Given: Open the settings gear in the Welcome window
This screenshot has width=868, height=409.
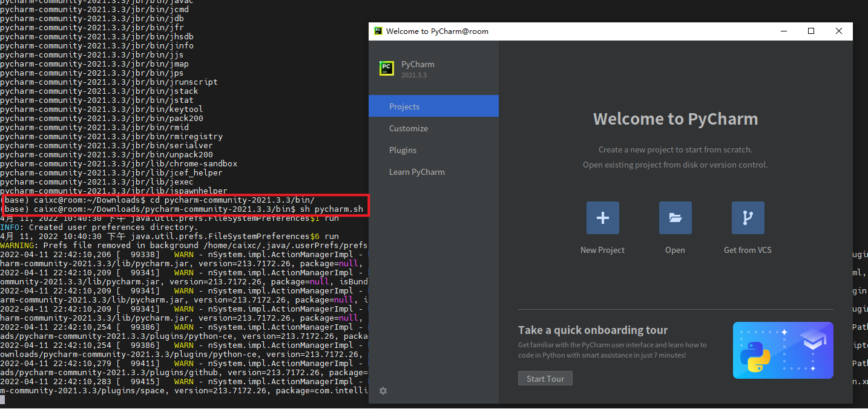Looking at the screenshot, I should pyautogui.click(x=383, y=391).
